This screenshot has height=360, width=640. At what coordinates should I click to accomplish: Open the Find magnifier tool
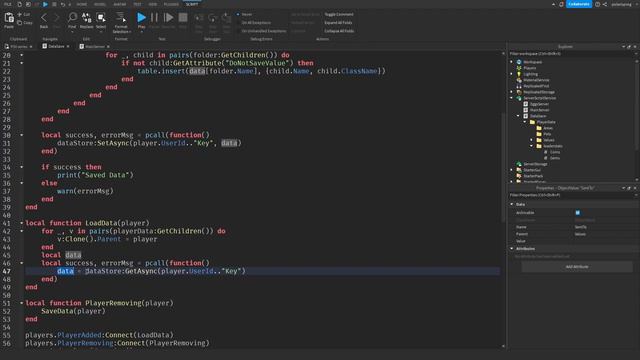click(72, 17)
